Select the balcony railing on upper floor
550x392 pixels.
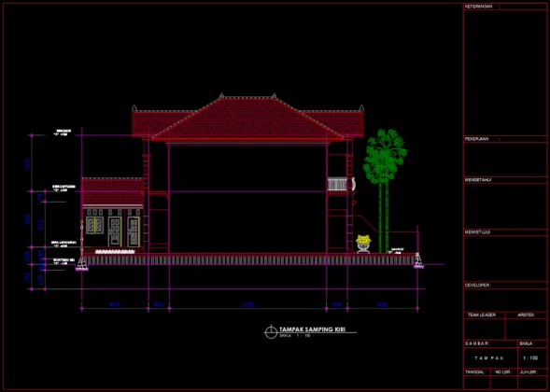tap(337, 184)
